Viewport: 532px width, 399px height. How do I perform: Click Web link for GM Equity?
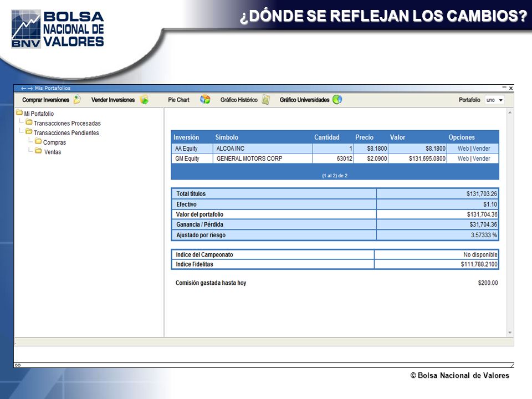[x=463, y=158]
